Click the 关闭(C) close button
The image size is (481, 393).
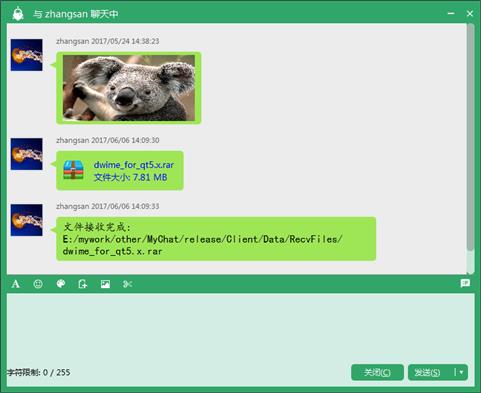point(377,372)
